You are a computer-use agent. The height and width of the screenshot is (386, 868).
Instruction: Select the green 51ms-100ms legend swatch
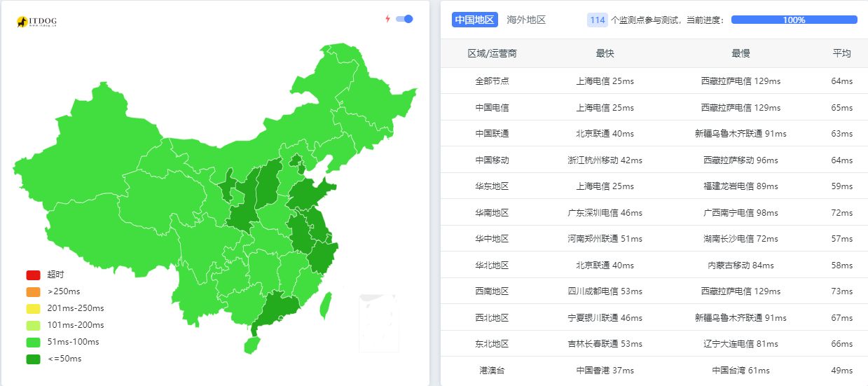point(33,342)
